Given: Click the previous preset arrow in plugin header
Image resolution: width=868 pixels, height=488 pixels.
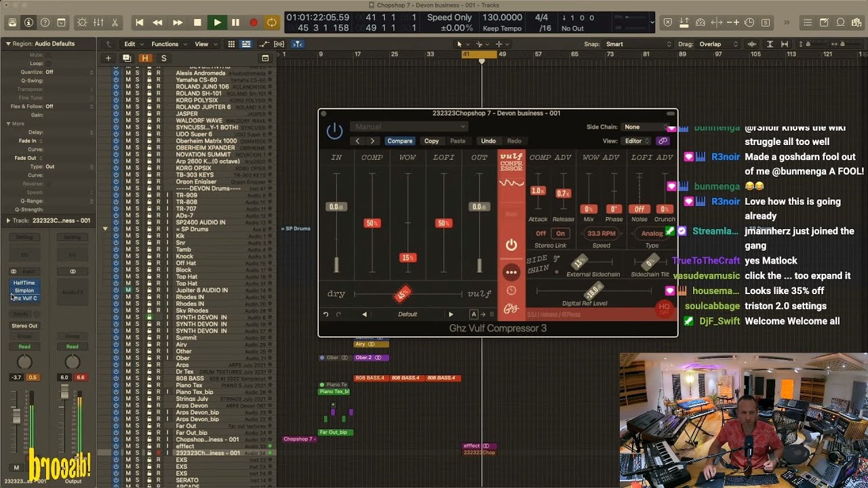Looking at the screenshot, I should pyautogui.click(x=357, y=141).
